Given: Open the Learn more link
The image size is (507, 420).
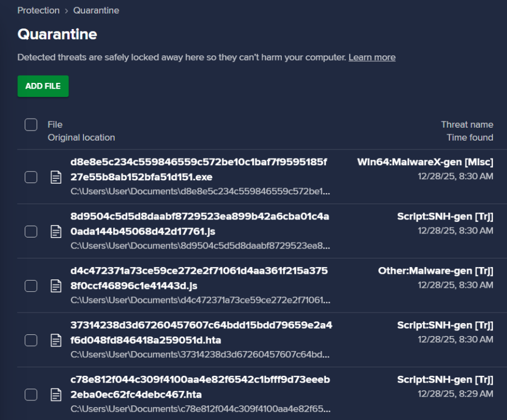Looking at the screenshot, I should click(x=372, y=57).
